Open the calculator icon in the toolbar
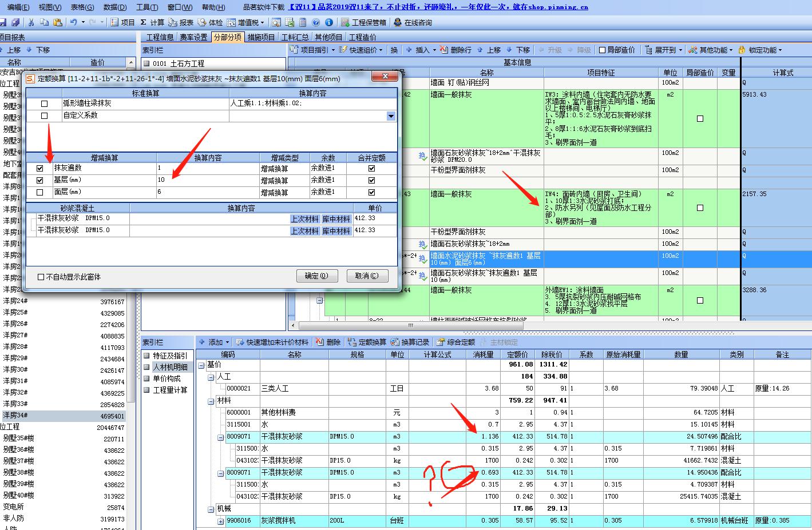This screenshot has width=812, height=530. pyautogui.click(x=302, y=22)
